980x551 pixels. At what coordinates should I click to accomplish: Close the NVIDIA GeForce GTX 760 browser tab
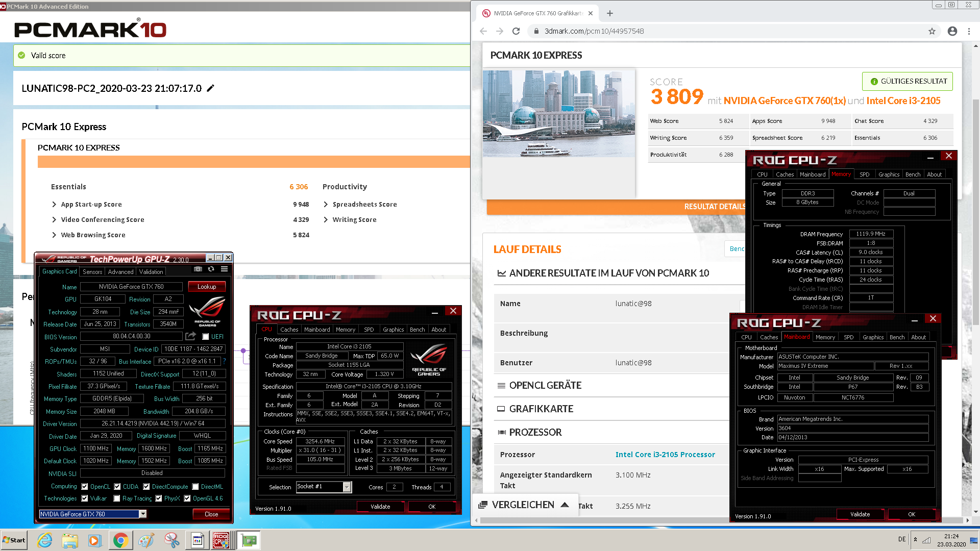click(x=591, y=13)
